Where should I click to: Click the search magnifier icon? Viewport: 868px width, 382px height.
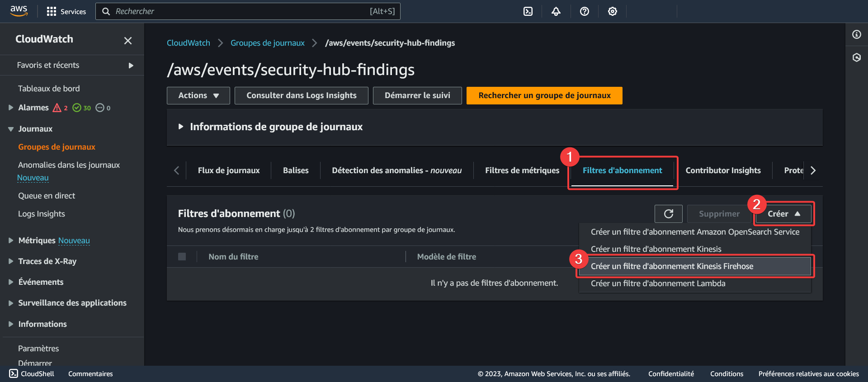click(106, 11)
